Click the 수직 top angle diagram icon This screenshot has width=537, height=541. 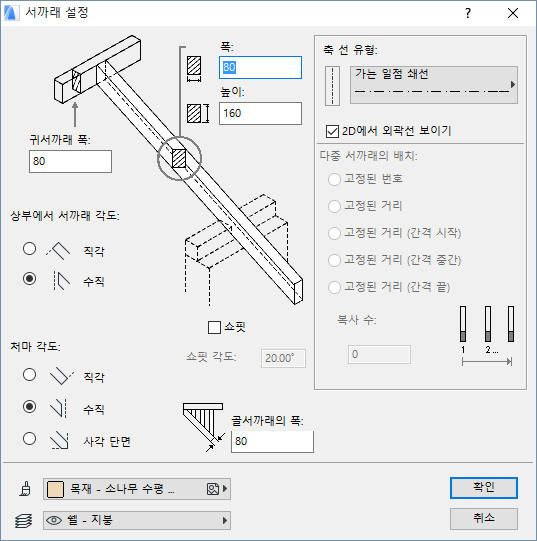click(x=61, y=280)
